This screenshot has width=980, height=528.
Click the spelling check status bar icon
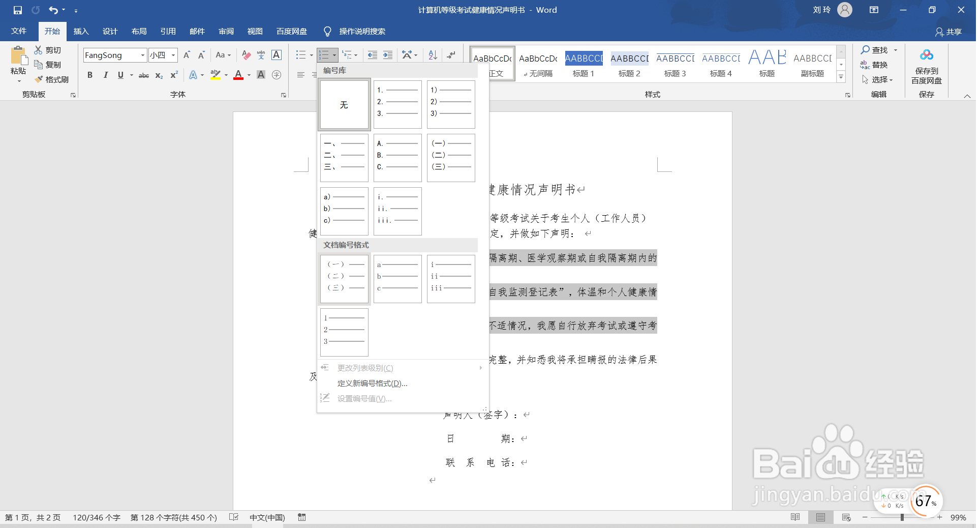[234, 517]
